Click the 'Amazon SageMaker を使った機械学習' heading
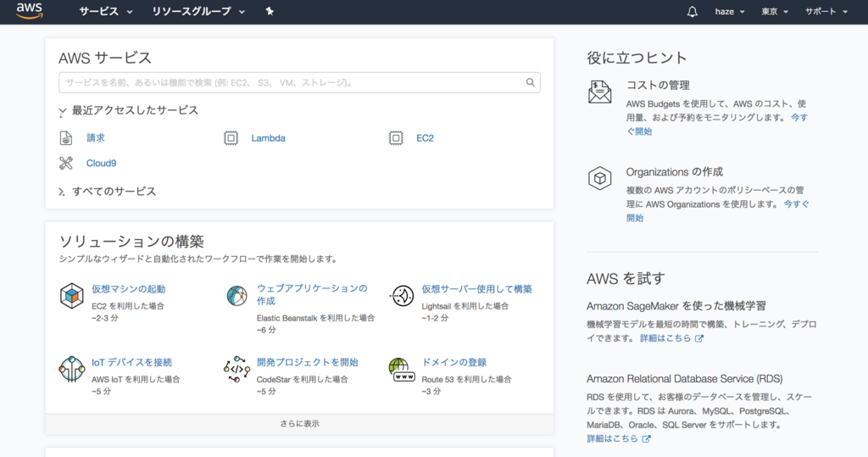The width and height of the screenshot is (868, 457). tap(676, 306)
